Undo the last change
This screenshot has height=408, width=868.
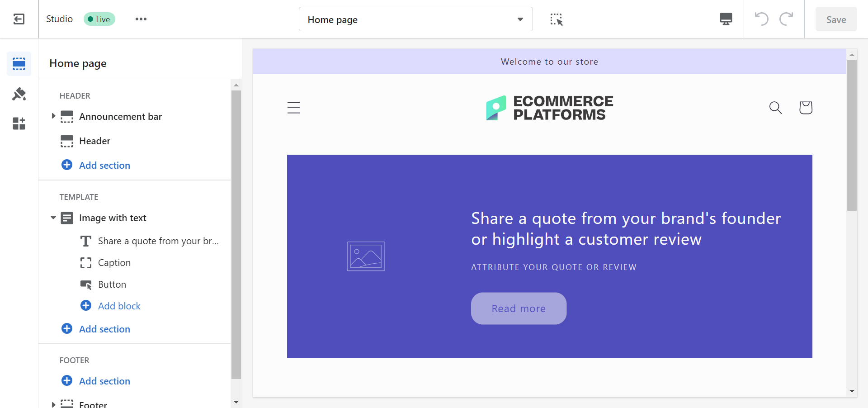761,19
